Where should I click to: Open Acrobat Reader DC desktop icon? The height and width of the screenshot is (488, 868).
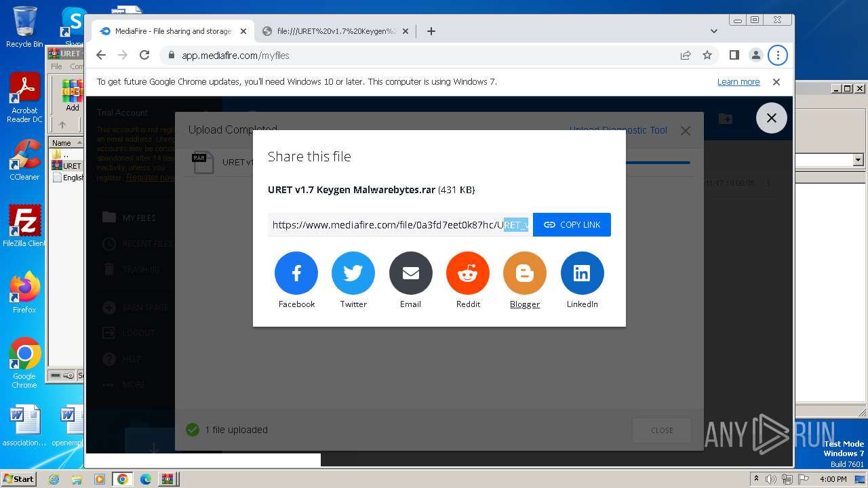point(24,98)
